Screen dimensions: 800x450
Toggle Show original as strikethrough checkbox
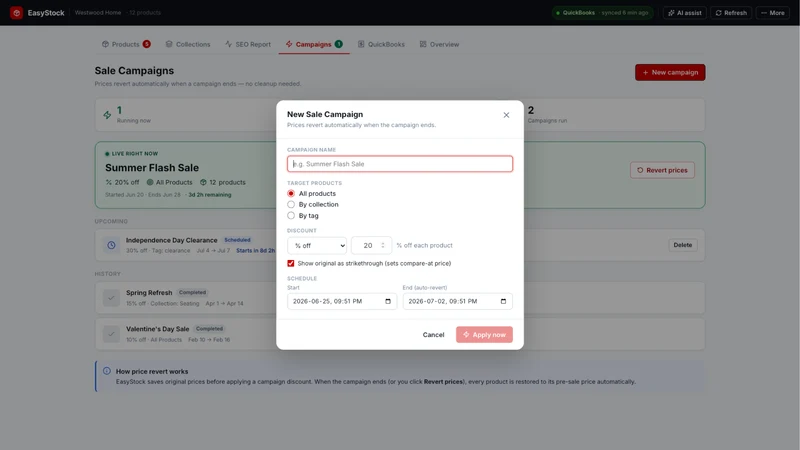tap(291, 263)
